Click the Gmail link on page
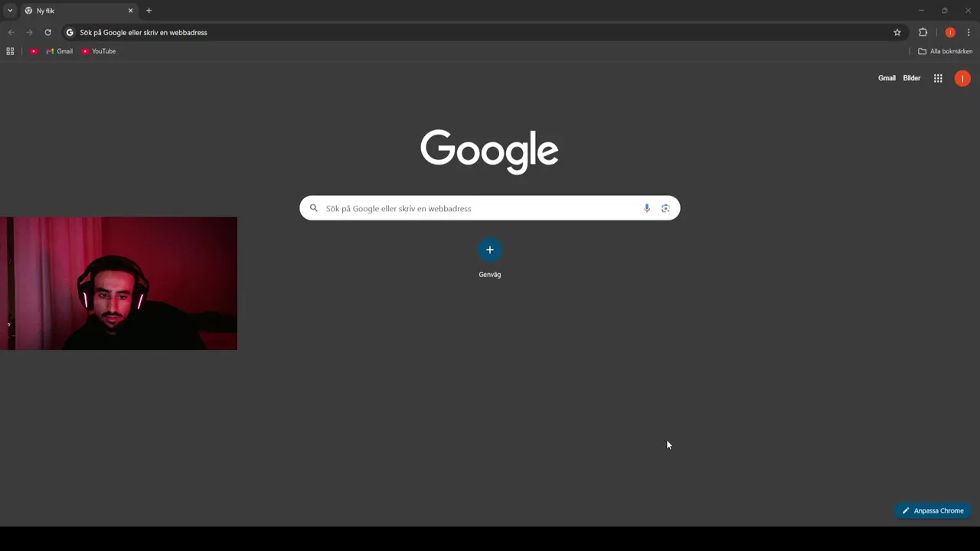The height and width of the screenshot is (551, 980). [x=887, y=78]
